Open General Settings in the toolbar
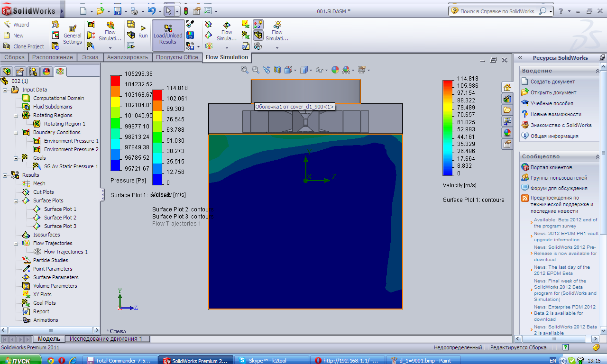This screenshot has height=364, width=607. point(72,35)
